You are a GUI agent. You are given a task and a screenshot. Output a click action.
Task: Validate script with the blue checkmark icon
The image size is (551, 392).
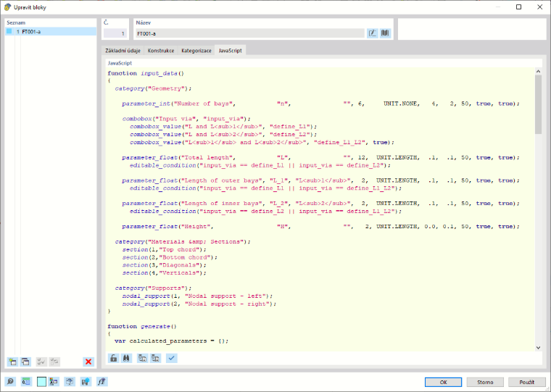[x=172, y=358]
